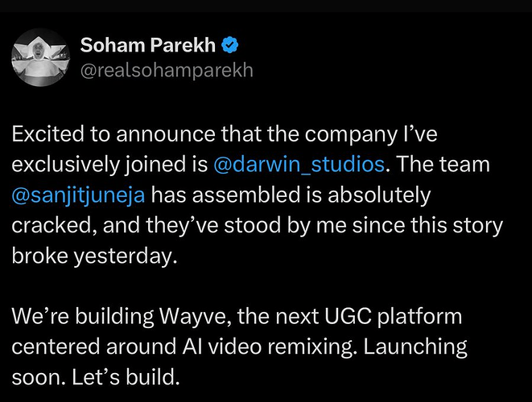
Task: Click the word 'platform' in the tweet
Action: click(420, 316)
